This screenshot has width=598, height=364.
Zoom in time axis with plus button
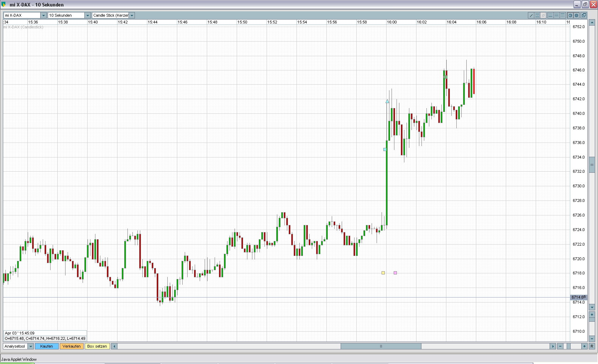[x=584, y=346]
